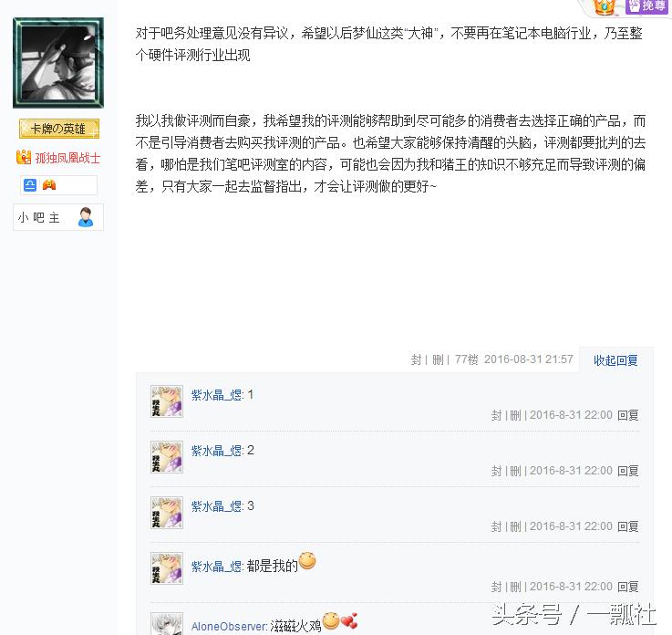
Task: Click 回复 on the reply saying 3
Action: point(628,526)
